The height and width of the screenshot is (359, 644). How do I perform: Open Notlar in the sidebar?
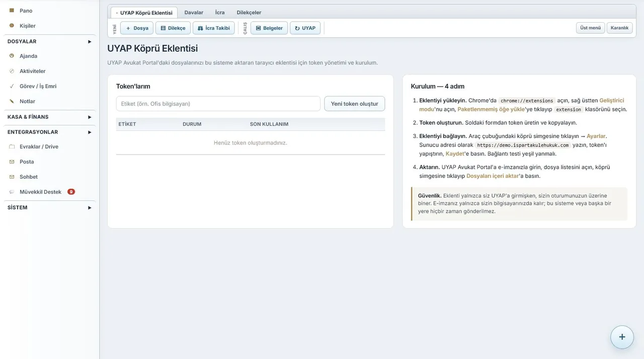pyautogui.click(x=27, y=101)
